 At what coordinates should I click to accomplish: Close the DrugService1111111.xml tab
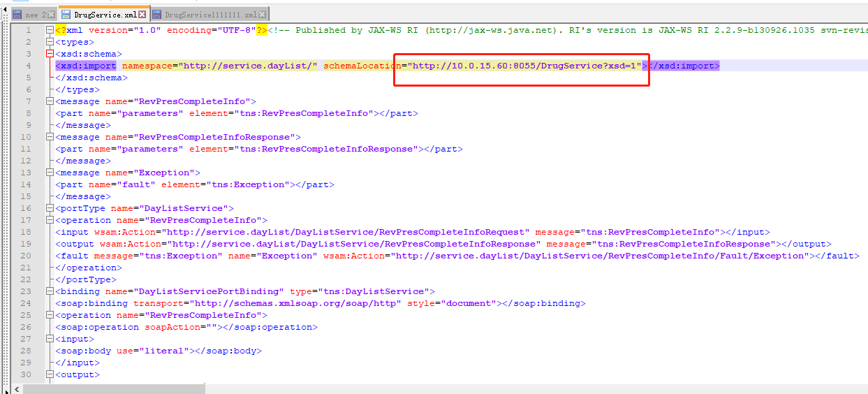263,14
